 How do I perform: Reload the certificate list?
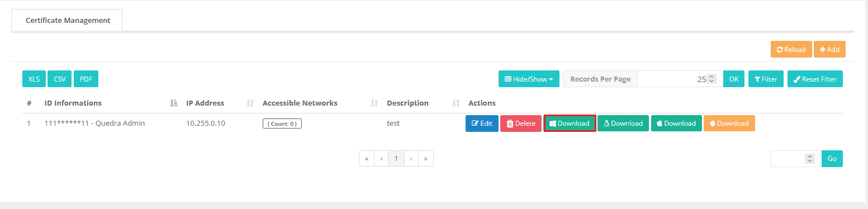[791, 49]
